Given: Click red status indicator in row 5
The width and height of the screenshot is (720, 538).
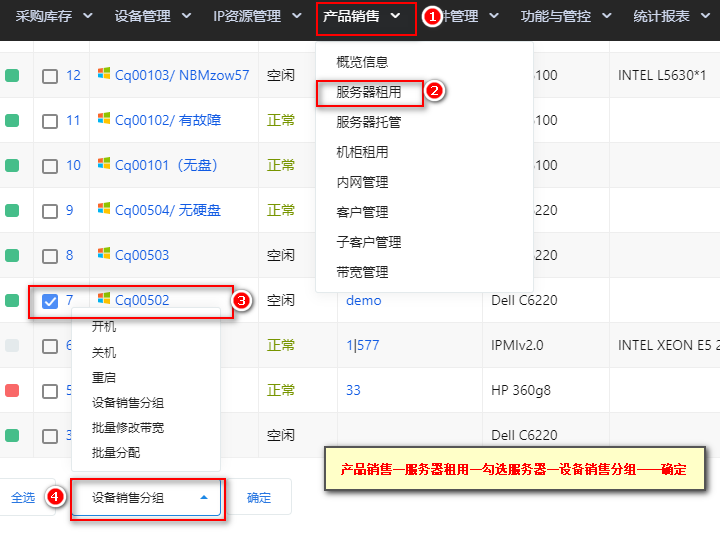Looking at the screenshot, I should [x=12, y=390].
